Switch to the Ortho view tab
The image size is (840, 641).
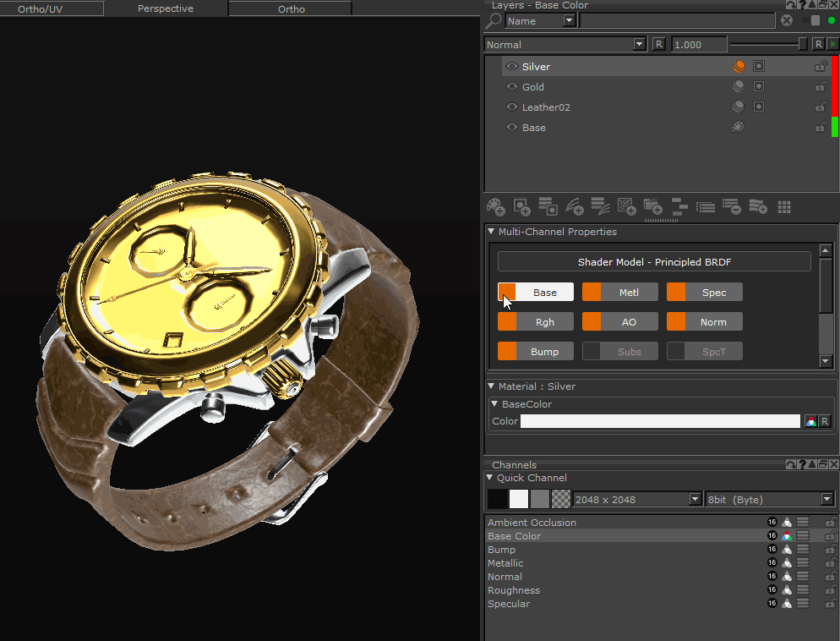click(x=291, y=9)
